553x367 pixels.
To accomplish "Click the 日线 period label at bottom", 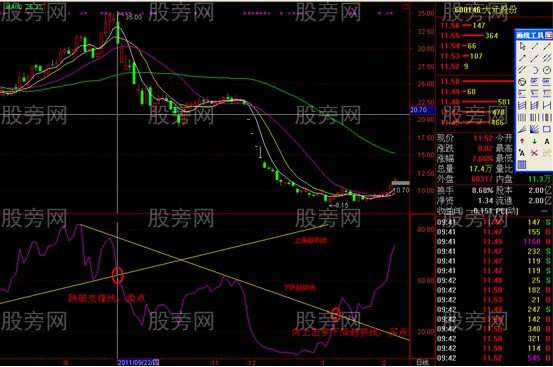I will coord(422,362).
